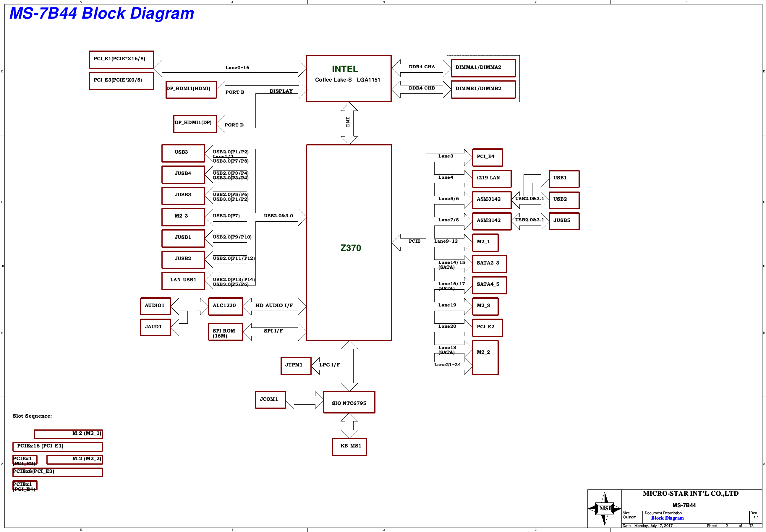
Task: Select the SATA2_3 block
Action: coord(490,264)
